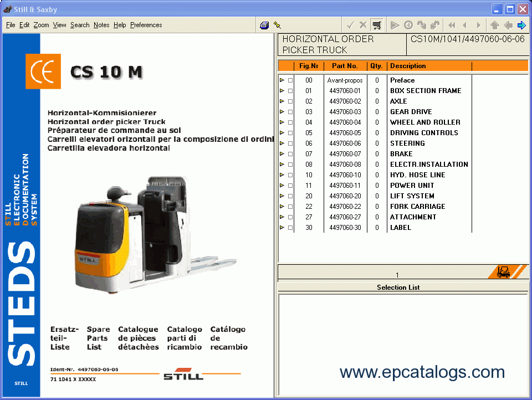Expand the AXLE row arrow
The width and height of the screenshot is (532, 400).
tap(282, 101)
